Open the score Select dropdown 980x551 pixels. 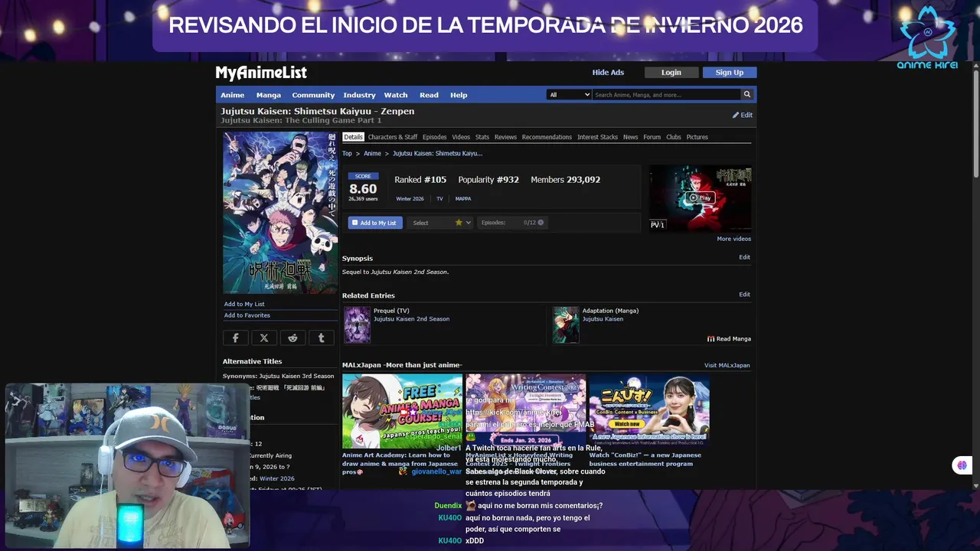point(440,223)
